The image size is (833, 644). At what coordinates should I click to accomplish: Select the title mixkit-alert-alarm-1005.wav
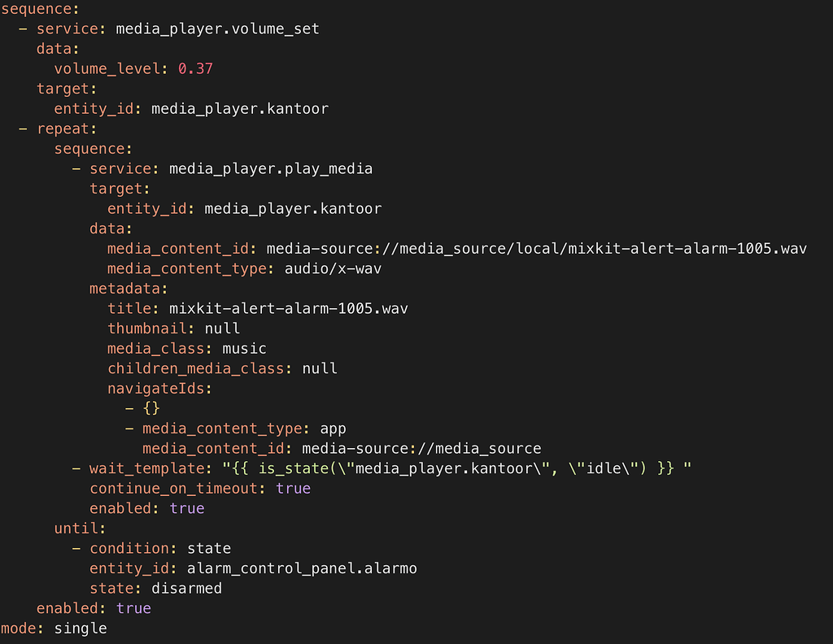pyautogui.click(x=288, y=308)
